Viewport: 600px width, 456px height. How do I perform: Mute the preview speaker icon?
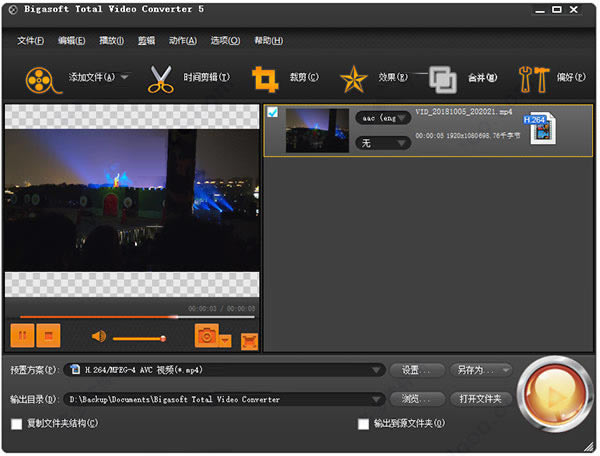coord(99,337)
